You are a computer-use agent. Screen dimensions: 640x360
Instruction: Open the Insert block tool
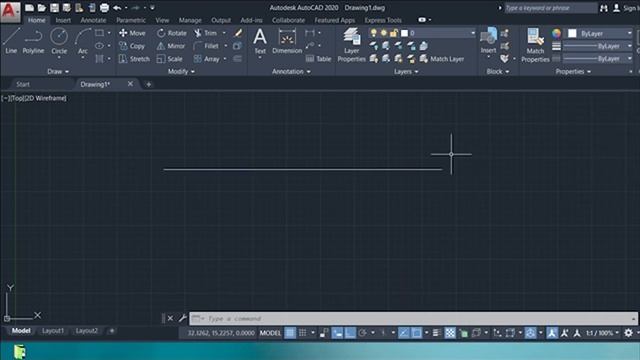point(488,41)
